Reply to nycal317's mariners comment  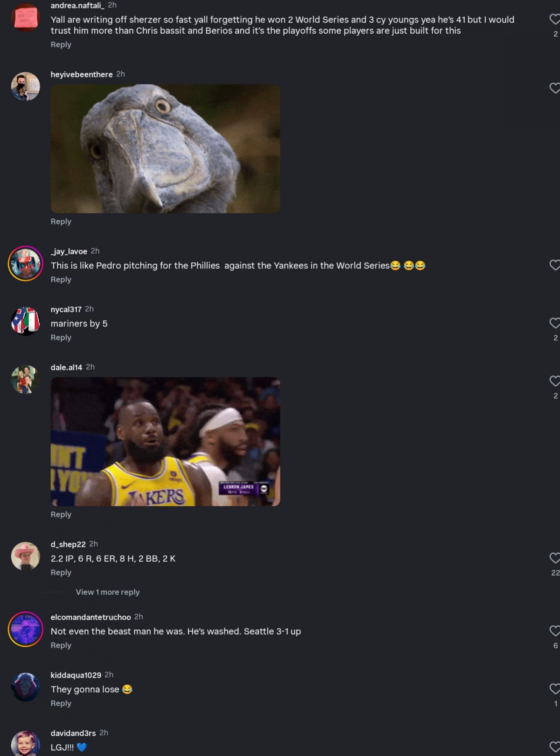pyautogui.click(x=61, y=338)
